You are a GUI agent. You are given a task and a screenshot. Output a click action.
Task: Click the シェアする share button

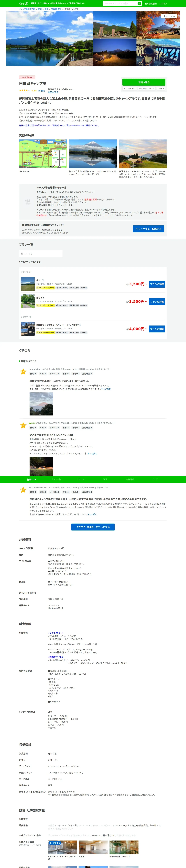tap(169, 16)
